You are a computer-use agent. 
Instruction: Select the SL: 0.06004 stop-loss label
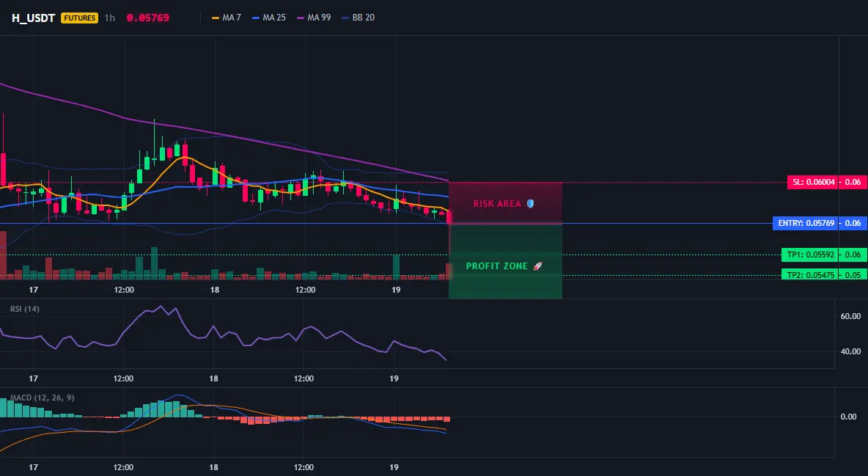pyautogui.click(x=812, y=182)
